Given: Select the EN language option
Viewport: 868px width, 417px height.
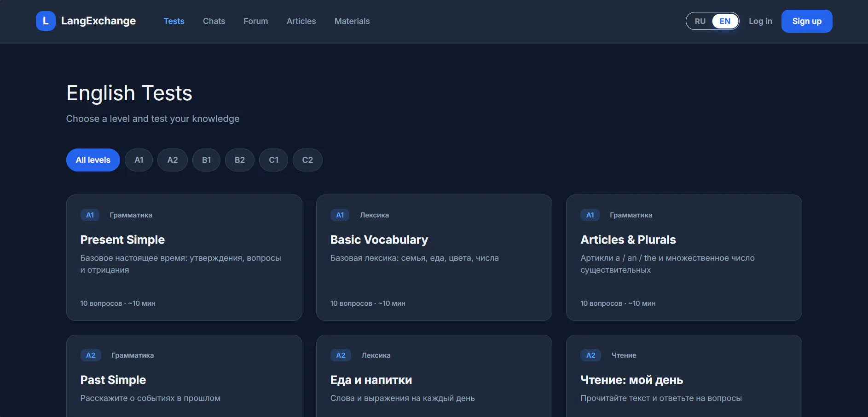Looking at the screenshot, I should coord(725,21).
